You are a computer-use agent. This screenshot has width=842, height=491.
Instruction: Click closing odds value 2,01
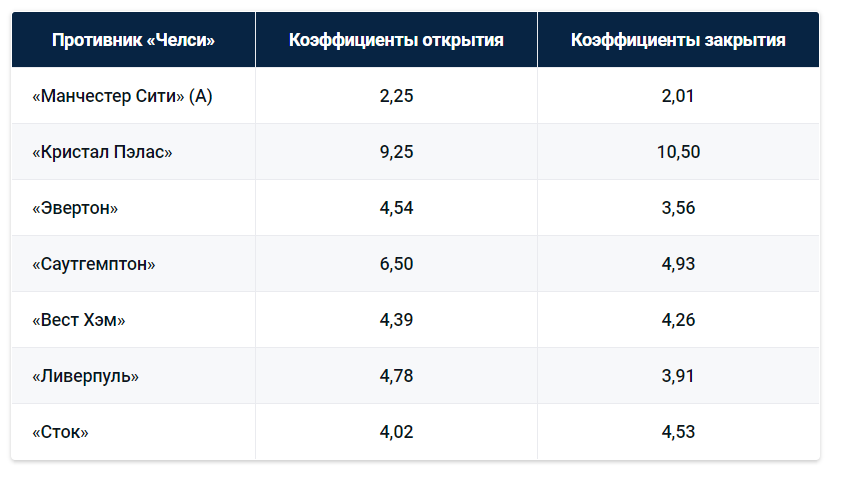pyautogui.click(x=678, y=96)
